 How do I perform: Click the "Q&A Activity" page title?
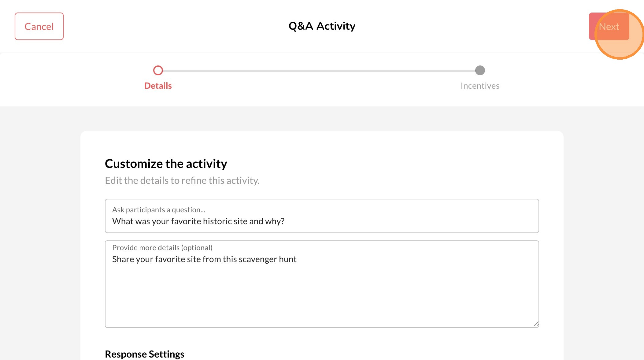click(x=322, y=26)
